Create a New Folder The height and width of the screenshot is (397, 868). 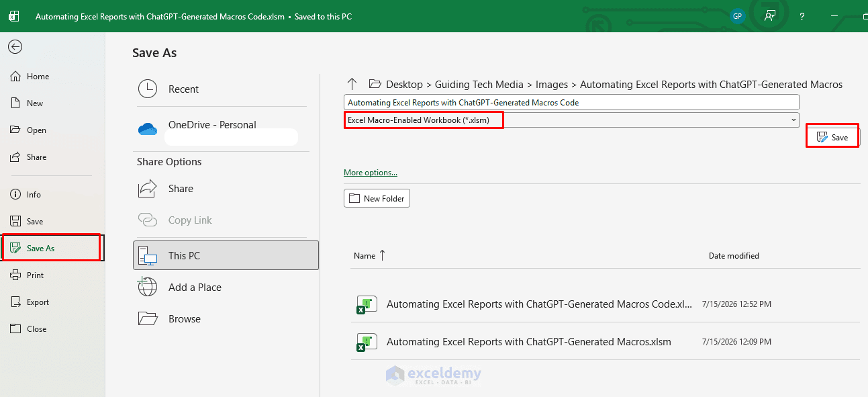click(x=377, y=198)
